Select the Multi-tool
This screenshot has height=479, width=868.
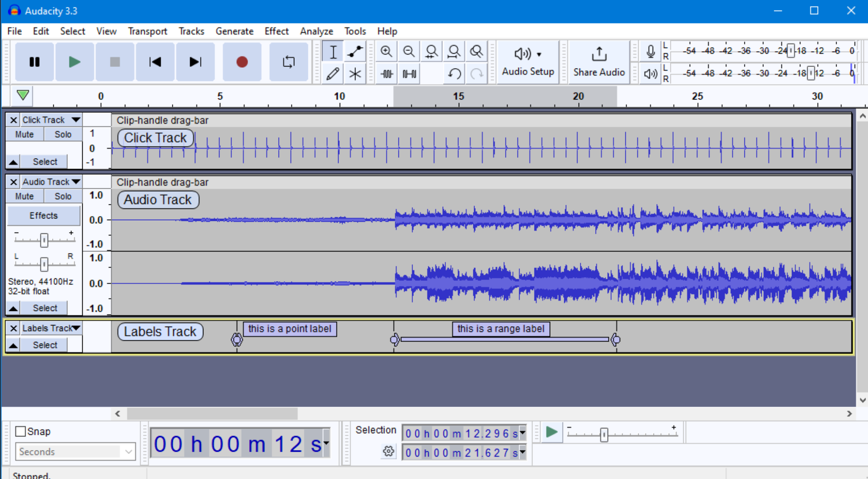(x=355, y=74)
